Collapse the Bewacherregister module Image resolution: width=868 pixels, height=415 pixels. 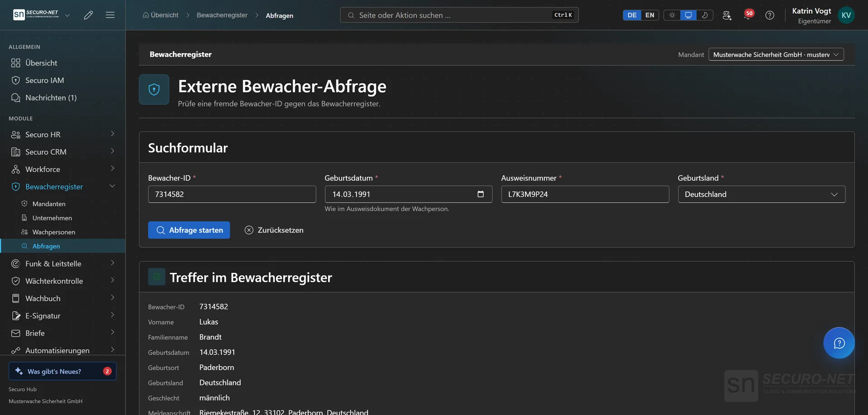63,187
